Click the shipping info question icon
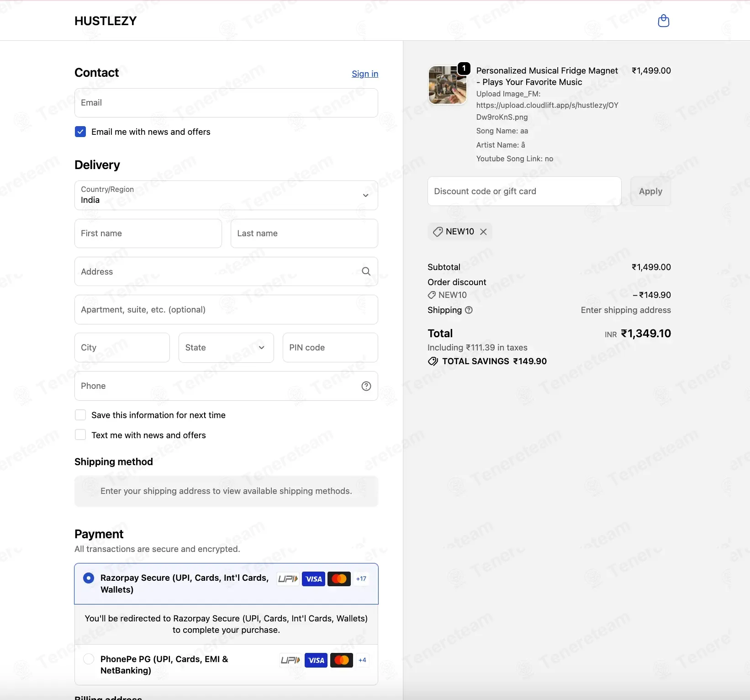The image size is (750, 700). 469,310
